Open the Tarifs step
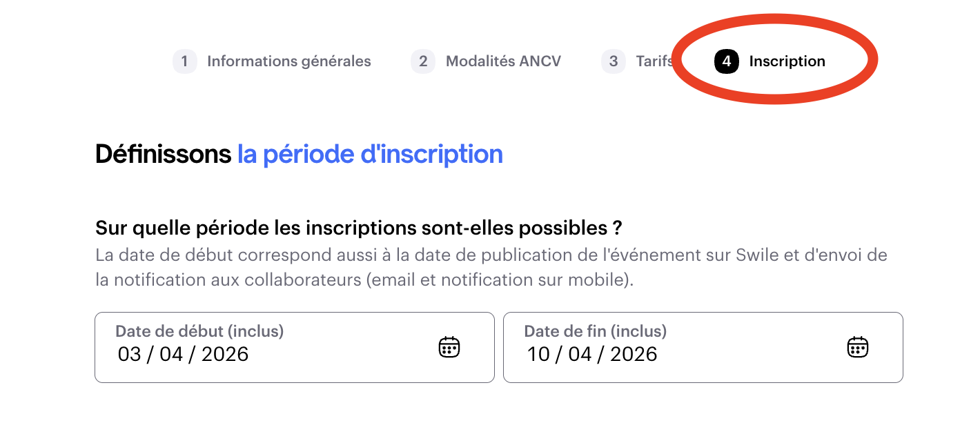 653,61
